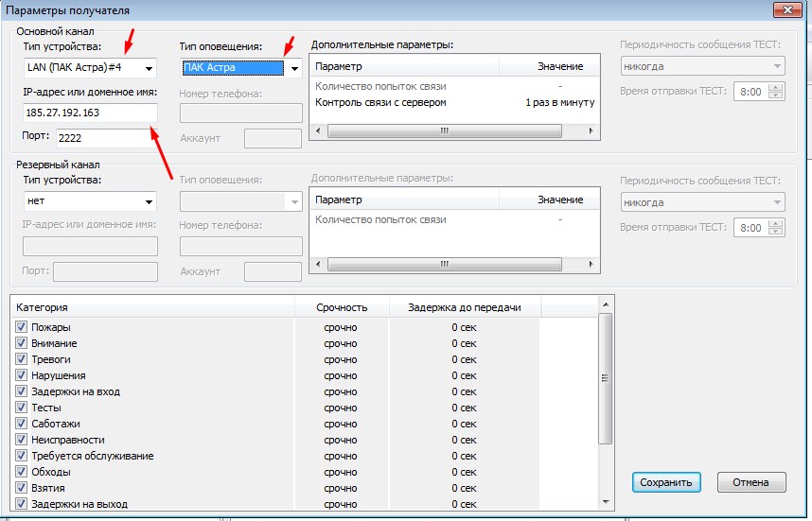Screen dimensions: 812x521
Task: Click 0 сек delay in Тревоги row
Action: coord(464,359)
